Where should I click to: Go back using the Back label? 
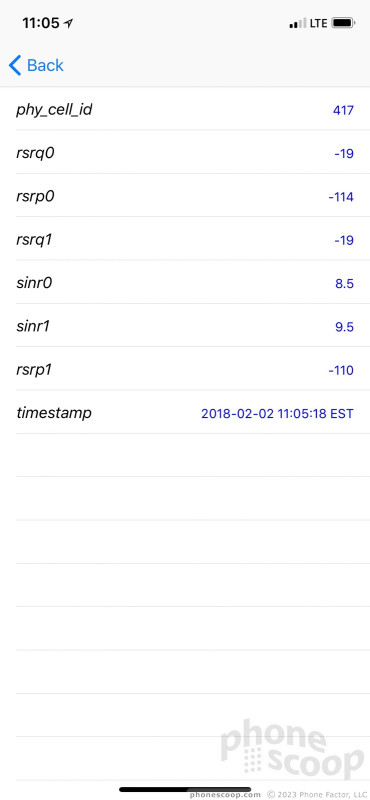pos(45,65)
